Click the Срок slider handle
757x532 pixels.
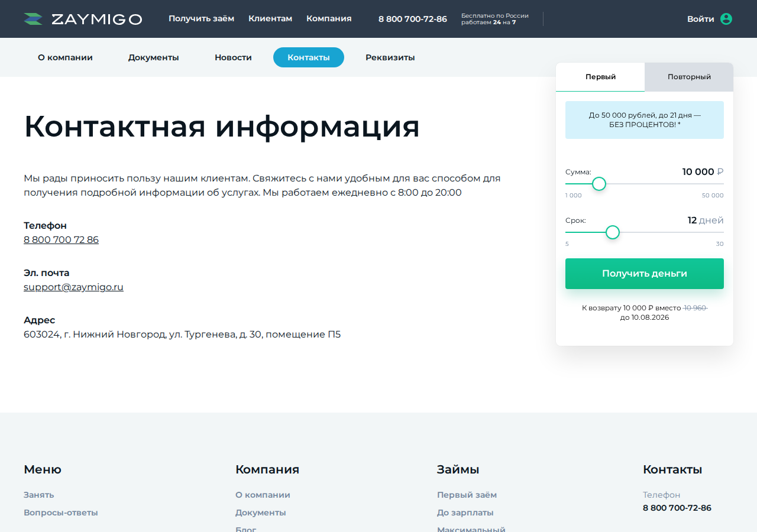[x=613, y=232]
